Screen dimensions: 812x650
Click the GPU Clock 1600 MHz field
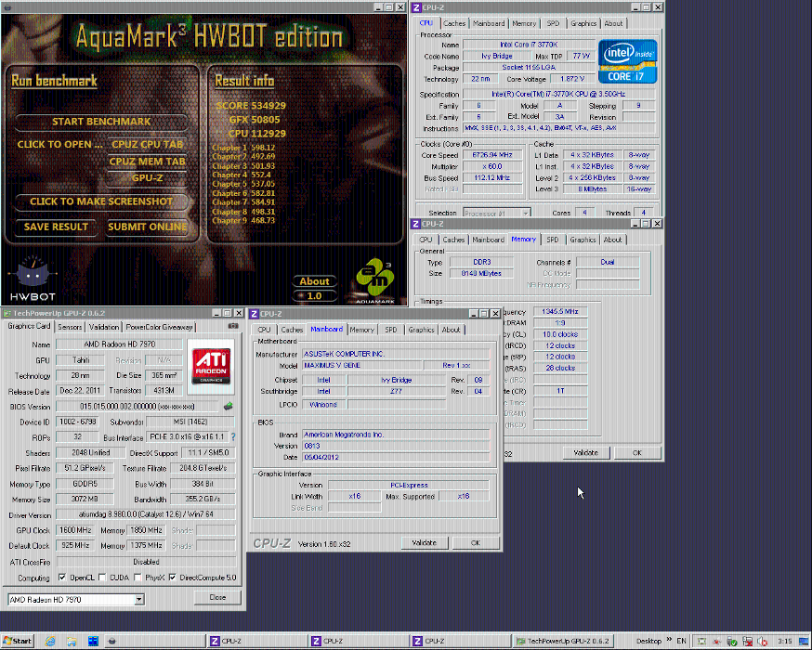click(75, 530)
